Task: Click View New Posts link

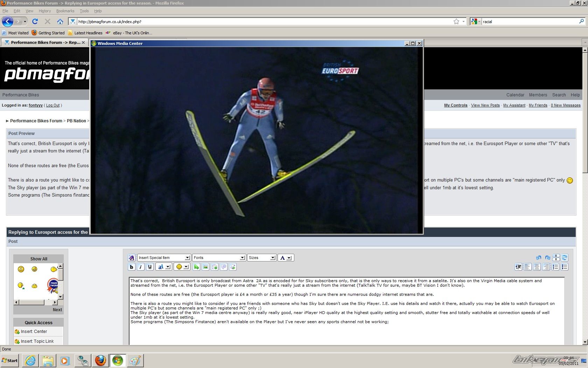Action: point(485,105)
